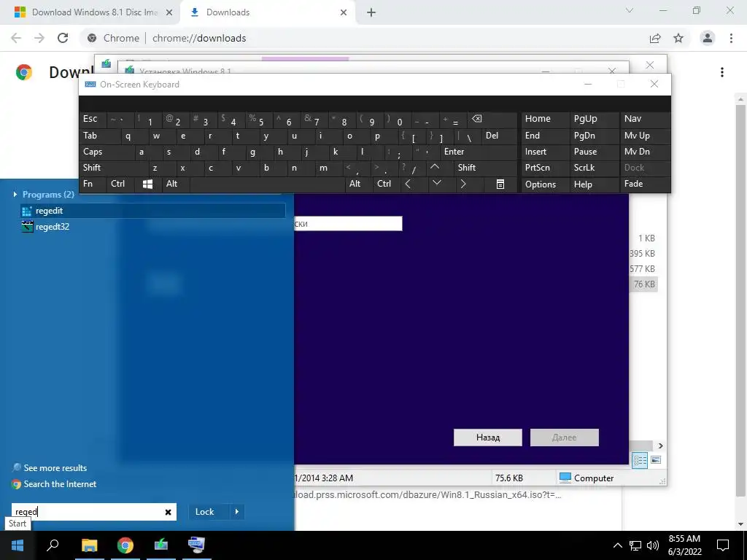Tap PrtScn on the On-Screen Keyboard
The width and height of the screenshot is (747, 560).
pos(545,168)
